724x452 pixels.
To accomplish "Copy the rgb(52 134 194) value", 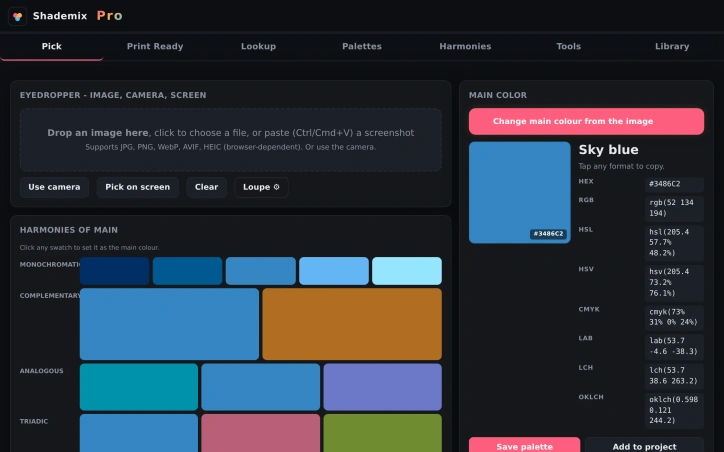I will [x=674, y=208].
